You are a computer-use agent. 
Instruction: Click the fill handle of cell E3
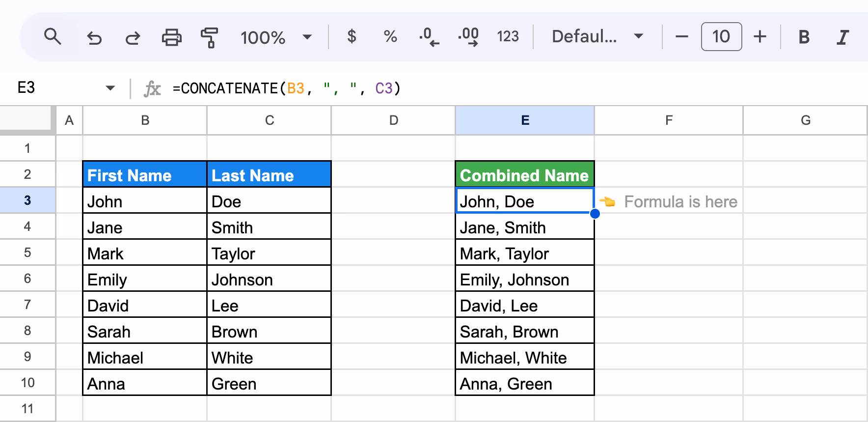coord(595,213)
